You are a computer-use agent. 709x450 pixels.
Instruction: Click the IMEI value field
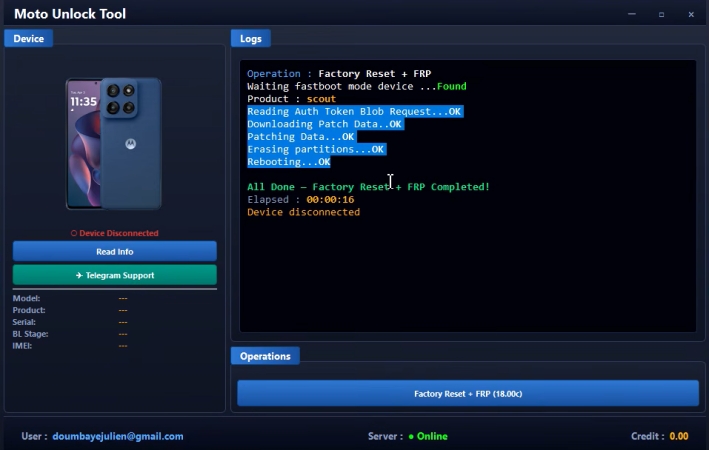tap(123, 346)
